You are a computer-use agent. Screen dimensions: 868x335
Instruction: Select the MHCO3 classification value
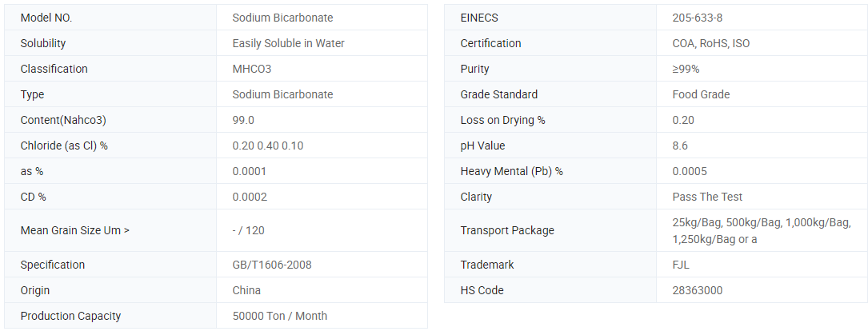click(251, 69)
